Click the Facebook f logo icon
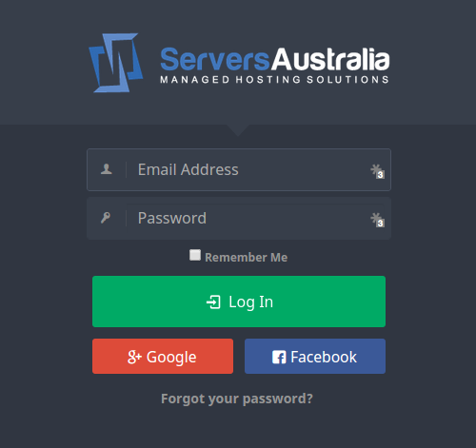 279,358
